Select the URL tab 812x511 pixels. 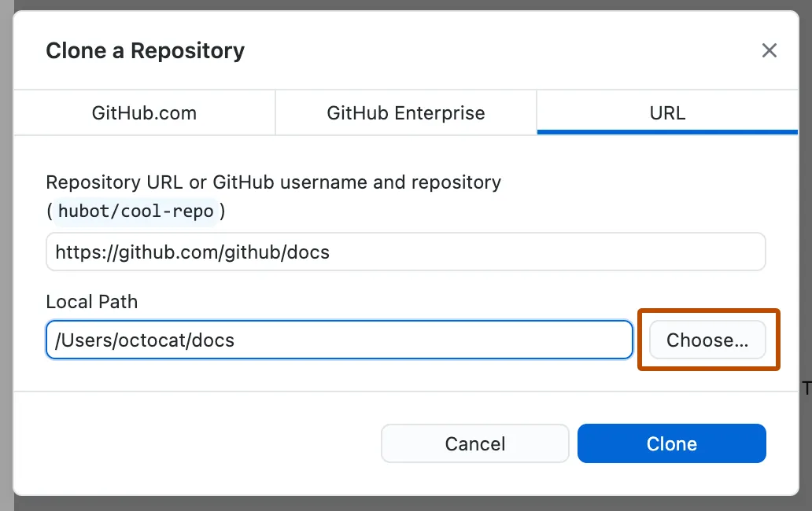coord(666,112)
